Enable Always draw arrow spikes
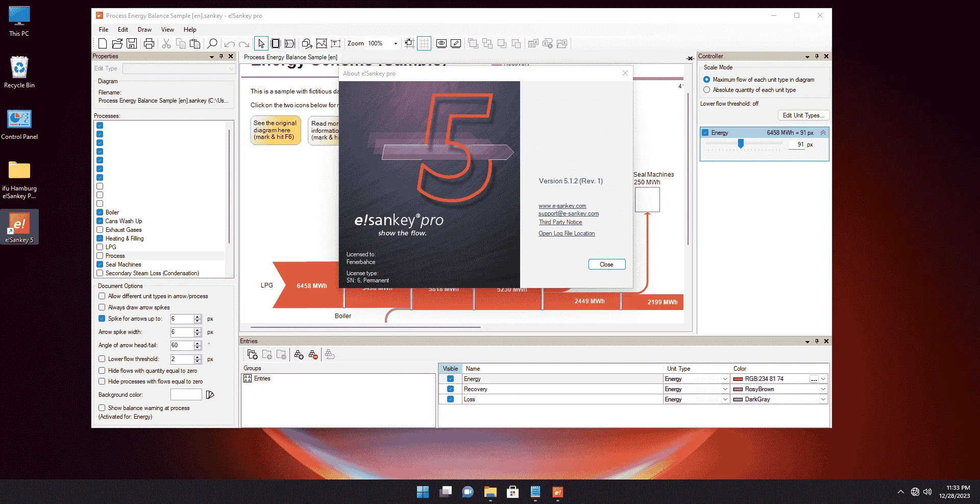This screenshot has width=980, height=504. coord(102,307)
